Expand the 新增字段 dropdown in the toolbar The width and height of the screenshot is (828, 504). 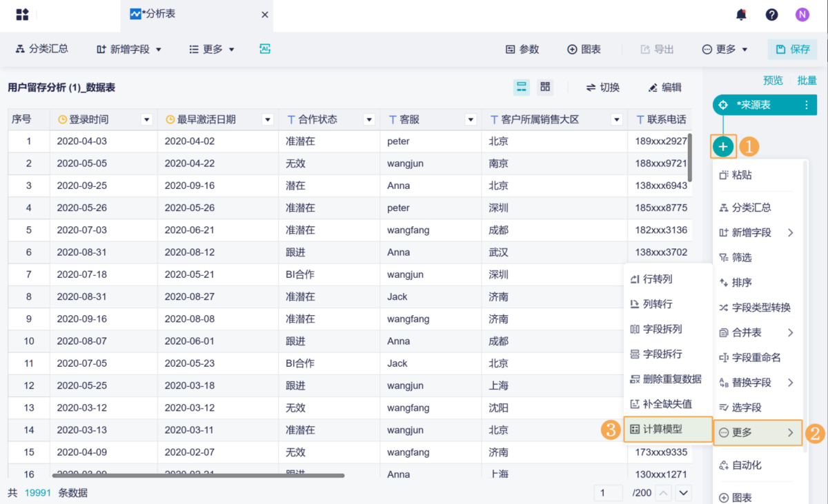pyautogui.click(x=128, y=49)
